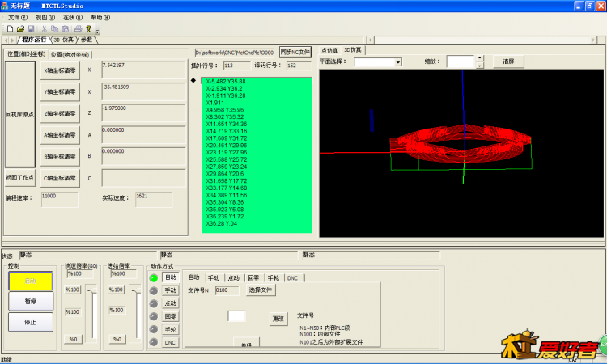Click the X轴坐标清零 button

(60, 71)
